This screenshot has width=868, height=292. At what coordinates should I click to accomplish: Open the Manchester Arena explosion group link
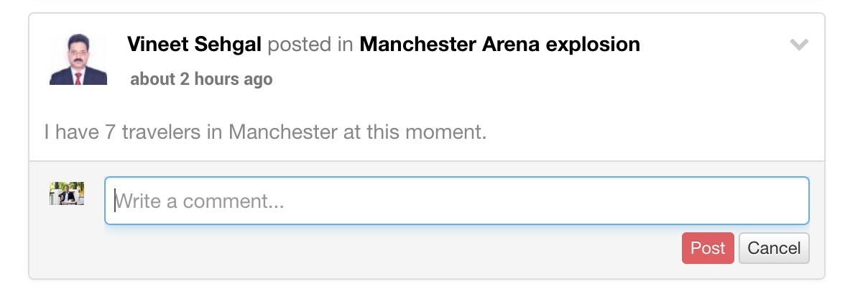click(x=499, y=45)
